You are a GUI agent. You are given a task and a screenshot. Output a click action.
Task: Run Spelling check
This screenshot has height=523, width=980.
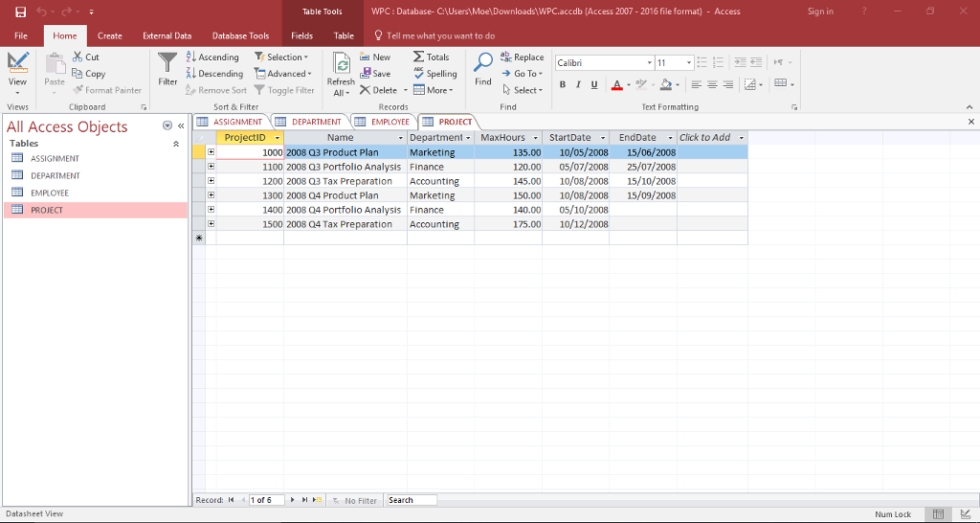(435, 73)
